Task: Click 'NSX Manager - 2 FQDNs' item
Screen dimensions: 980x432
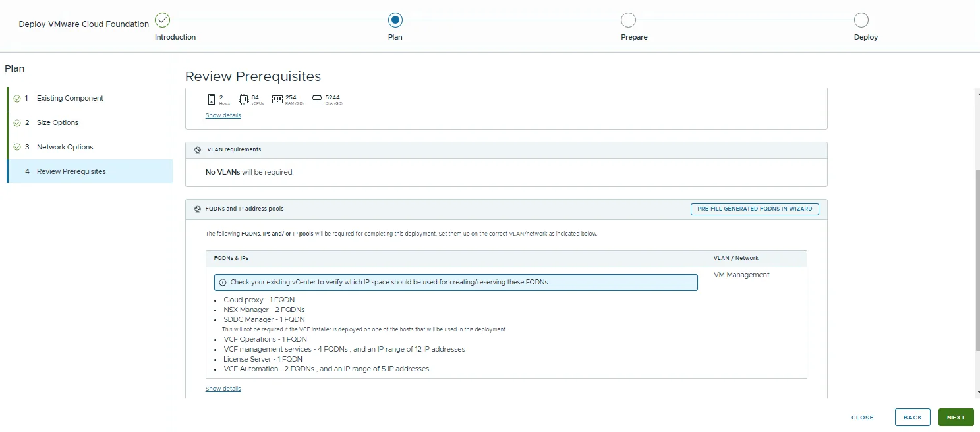Action: coord(264,310)
